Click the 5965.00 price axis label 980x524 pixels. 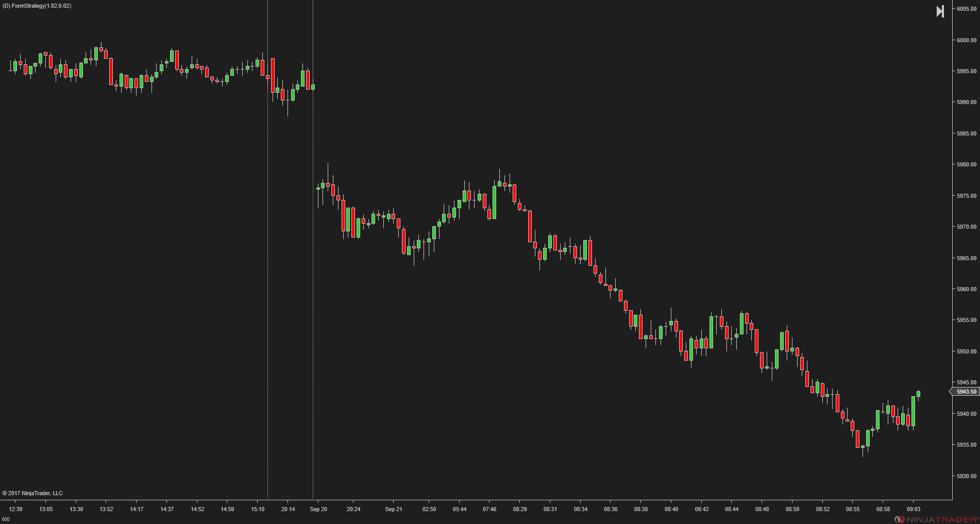[967, 258]
